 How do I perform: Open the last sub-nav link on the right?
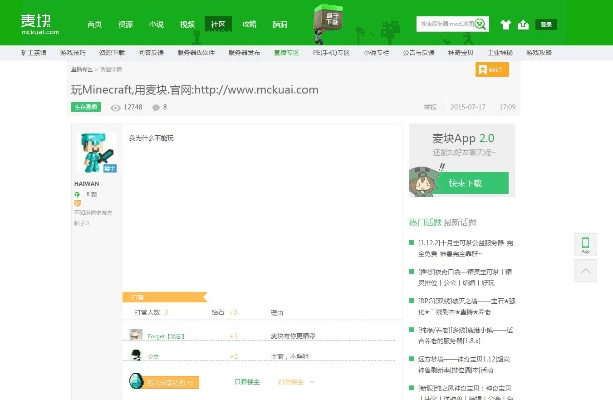[539, 52]
